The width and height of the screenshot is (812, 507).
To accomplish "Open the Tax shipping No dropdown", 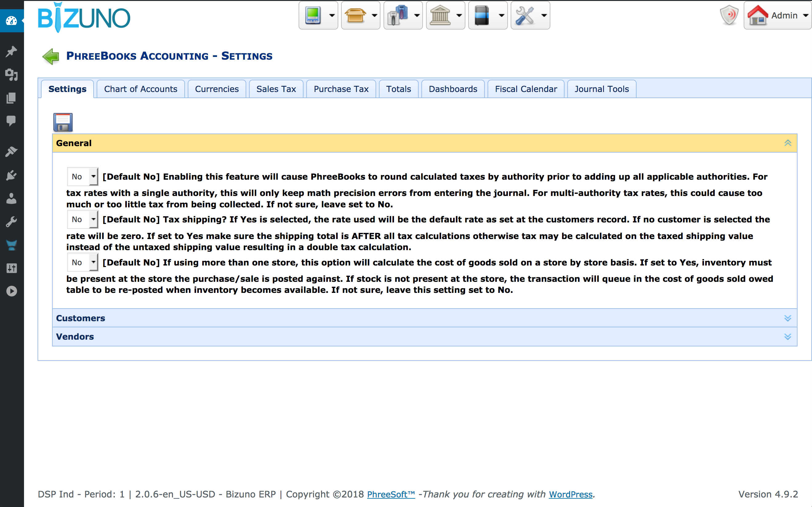I will click(83, 220).
